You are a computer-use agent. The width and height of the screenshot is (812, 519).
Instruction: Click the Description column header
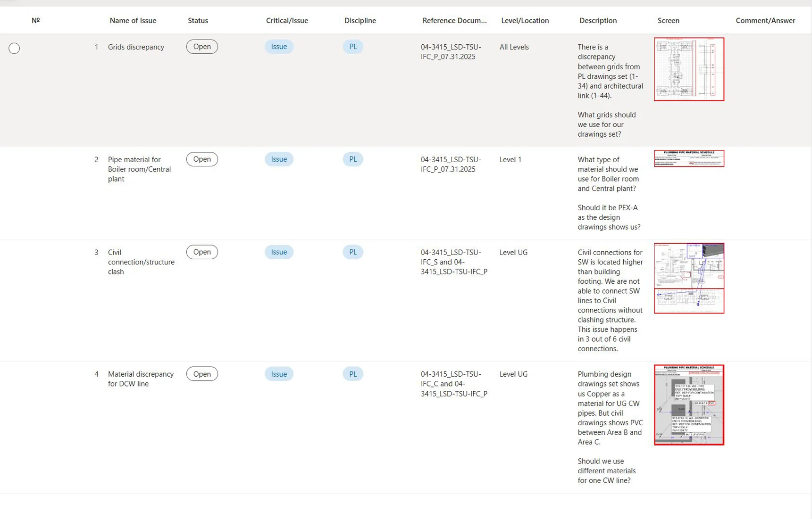pyautogui.click(x=598, y=20)
